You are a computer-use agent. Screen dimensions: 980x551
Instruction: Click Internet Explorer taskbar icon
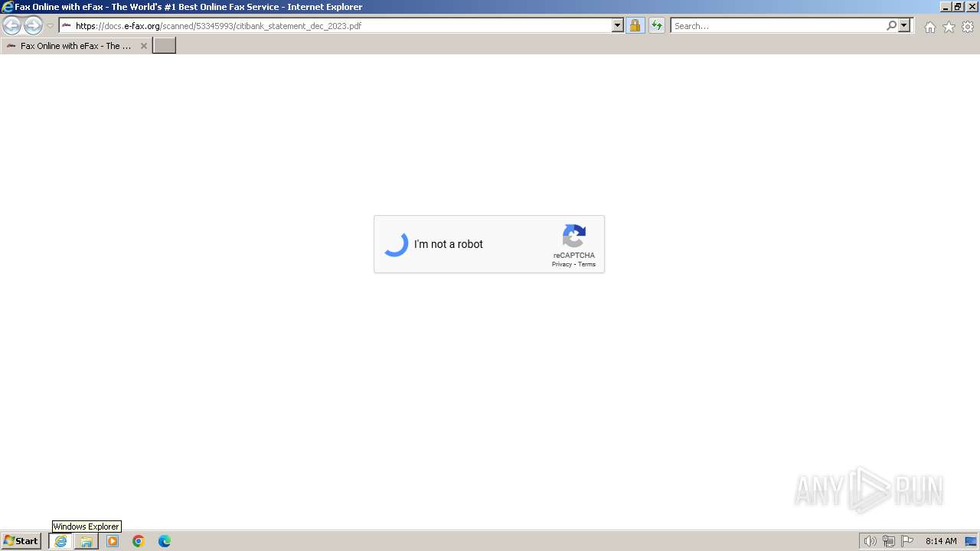point(60,541)
